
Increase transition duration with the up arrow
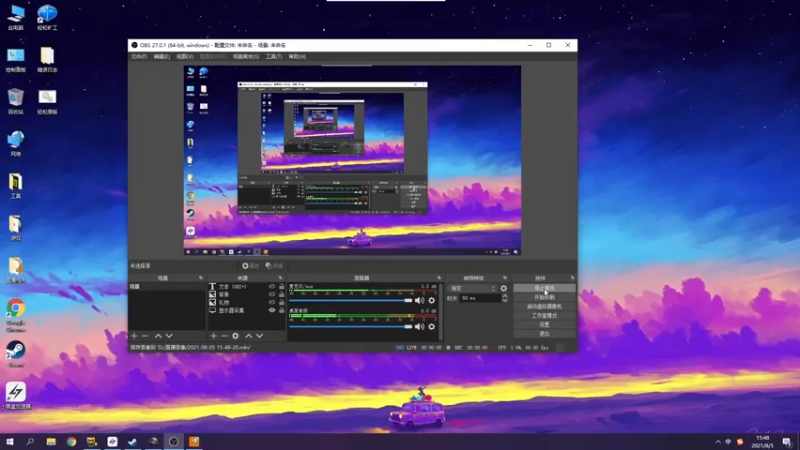(505, 296)
